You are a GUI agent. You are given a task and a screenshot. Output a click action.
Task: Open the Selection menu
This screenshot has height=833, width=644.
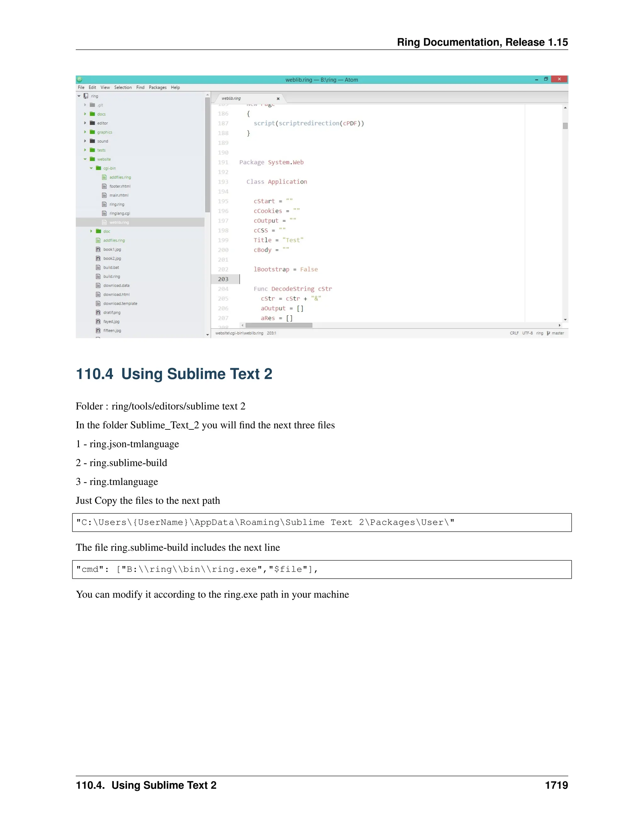click(123, 87)
